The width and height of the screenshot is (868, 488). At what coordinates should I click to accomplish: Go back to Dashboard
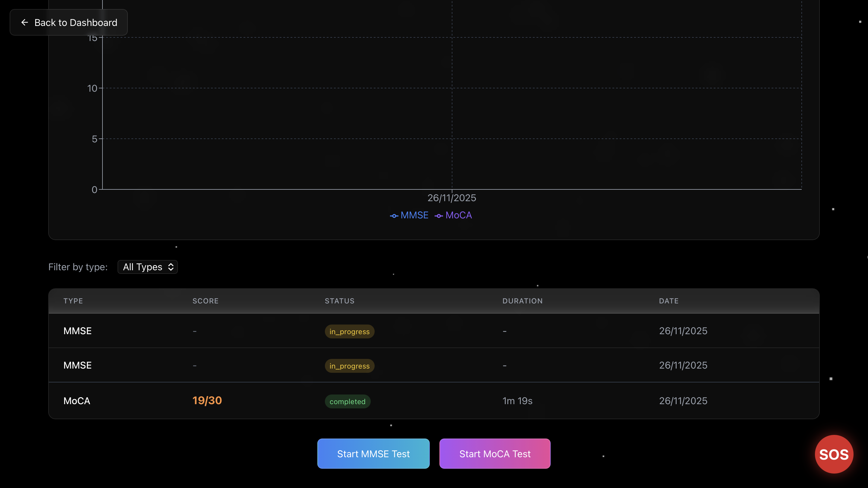point(69,22)
